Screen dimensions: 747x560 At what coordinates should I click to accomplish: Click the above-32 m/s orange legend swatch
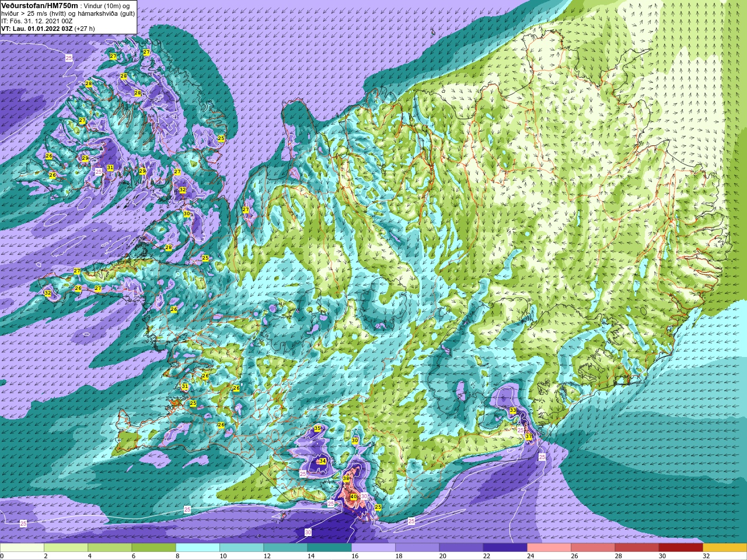[x=725, y=548]
